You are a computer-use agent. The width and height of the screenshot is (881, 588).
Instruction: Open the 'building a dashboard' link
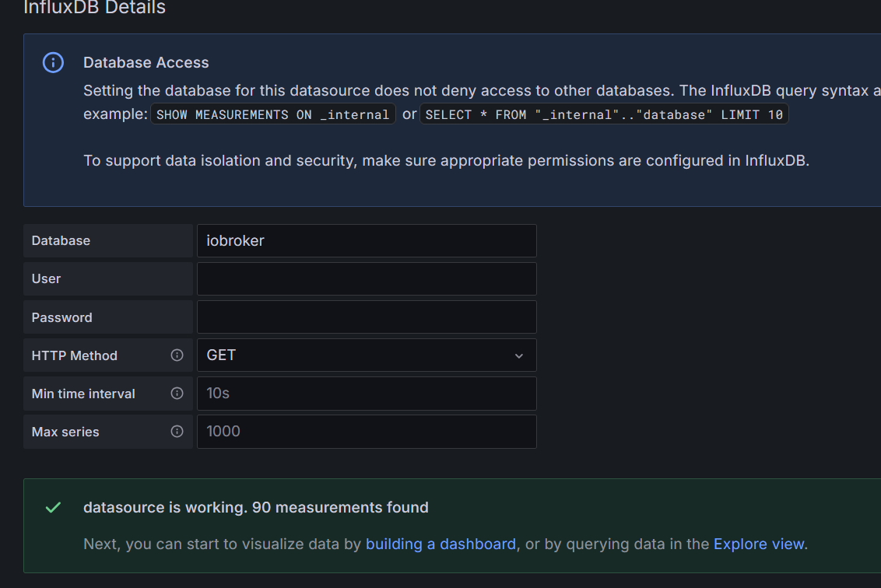click(x=440, y=544)
